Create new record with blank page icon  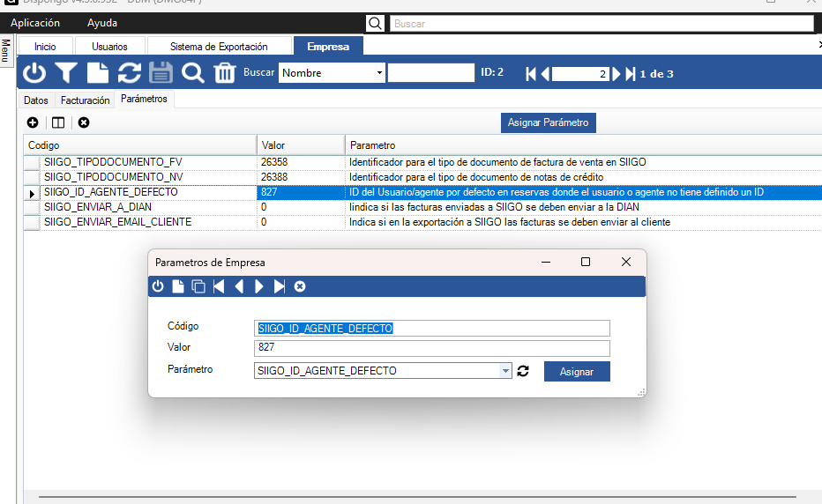[98, 73]
